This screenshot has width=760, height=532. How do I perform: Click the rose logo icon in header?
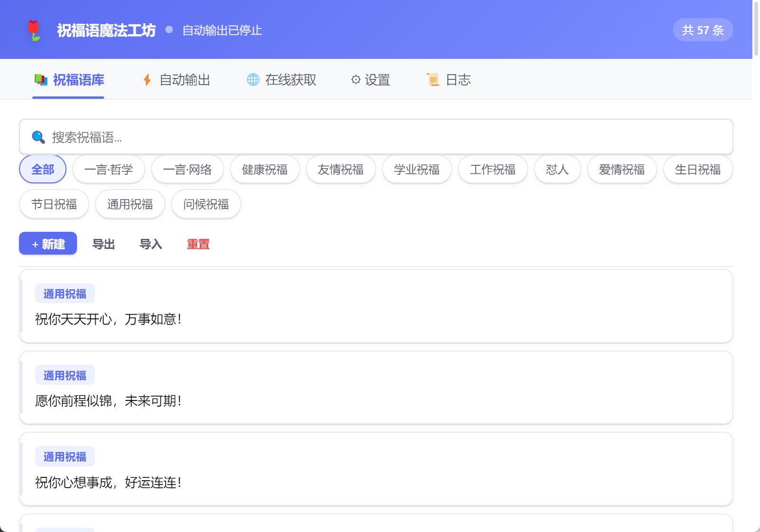pyautogui.click(x=34, y=30)
